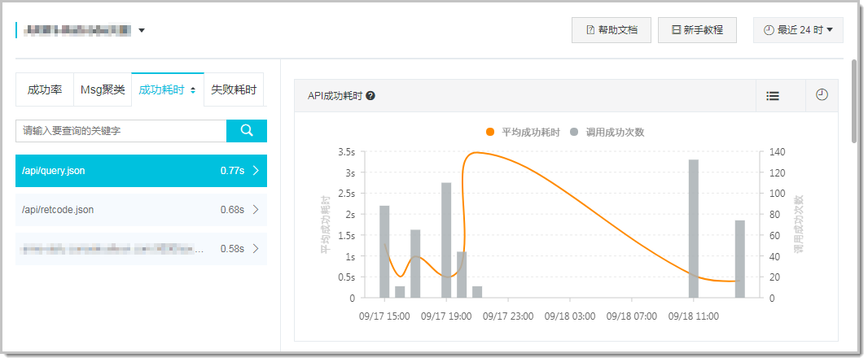Expand chevron on /api/query.json row

(256, 171)
